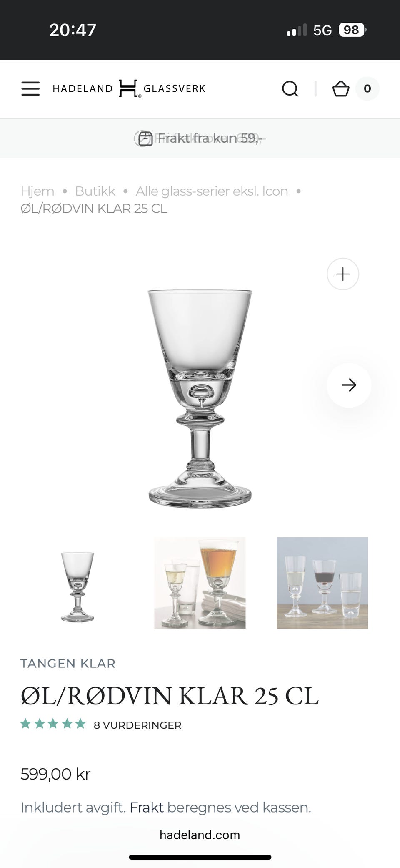Tap the cart item count badge
Screen dimensions: 400x868
tap(367, 88)
